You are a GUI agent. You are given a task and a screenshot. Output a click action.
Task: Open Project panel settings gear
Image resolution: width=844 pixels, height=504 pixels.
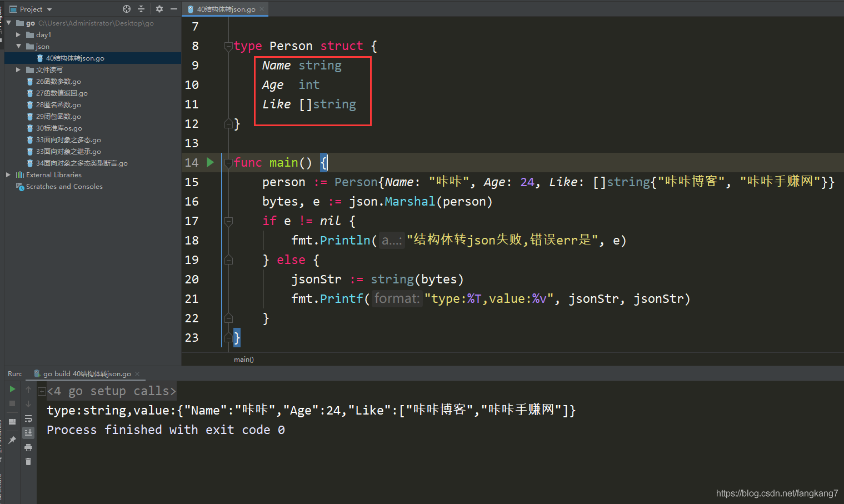click(159, 9)
